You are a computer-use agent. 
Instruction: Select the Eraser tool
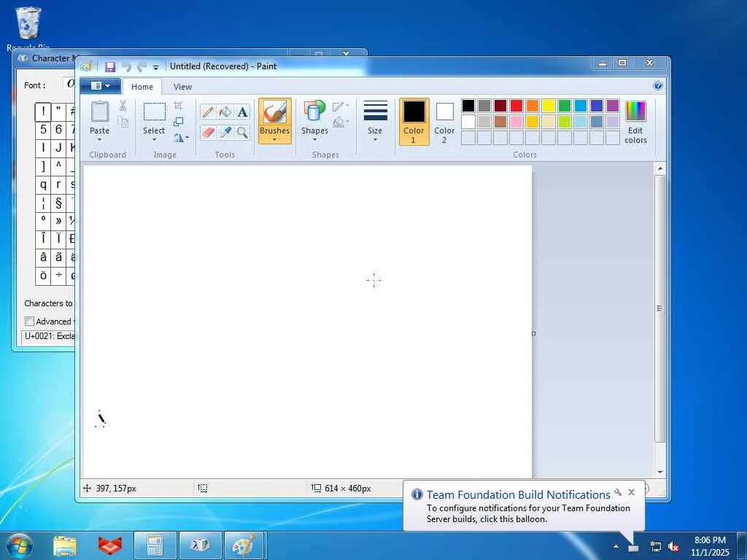click(208, 132)
